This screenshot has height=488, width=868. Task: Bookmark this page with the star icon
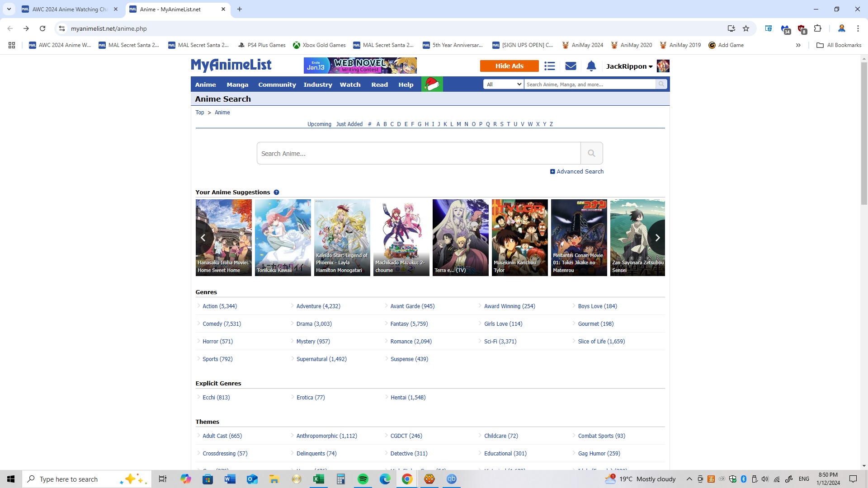point(746,28)
